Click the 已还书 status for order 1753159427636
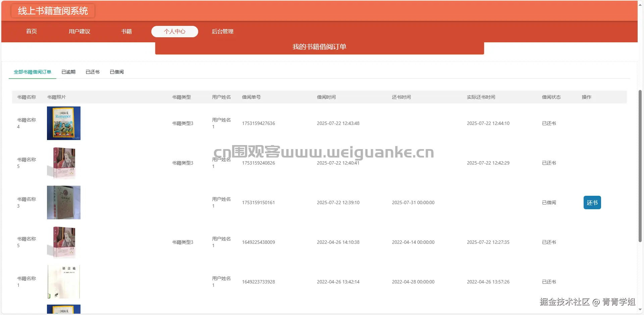This screenshot has height=315, width=644. pyautogui.click(x=549, y=123)
